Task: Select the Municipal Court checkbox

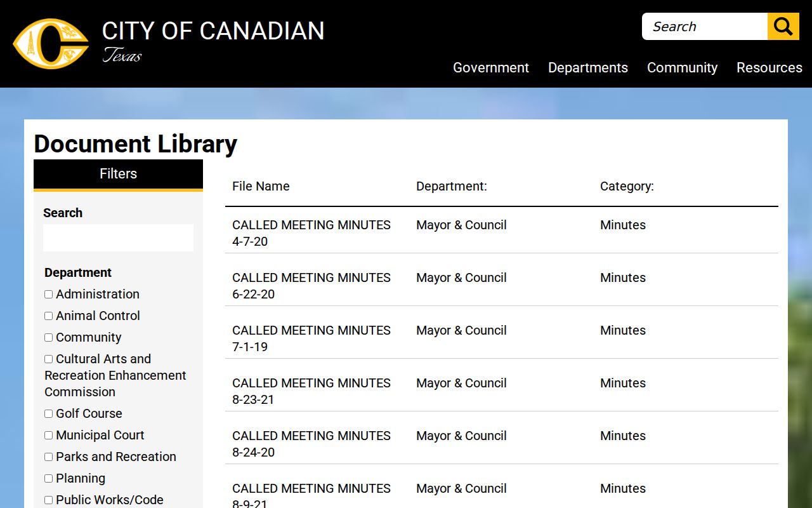Action: (x=48, y=436)
